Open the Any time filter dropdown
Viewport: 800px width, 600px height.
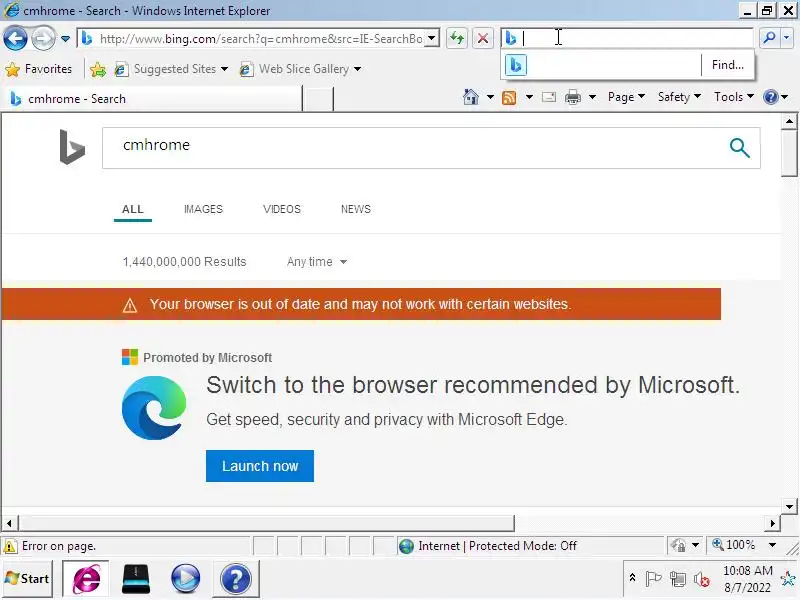click(316, 262)
